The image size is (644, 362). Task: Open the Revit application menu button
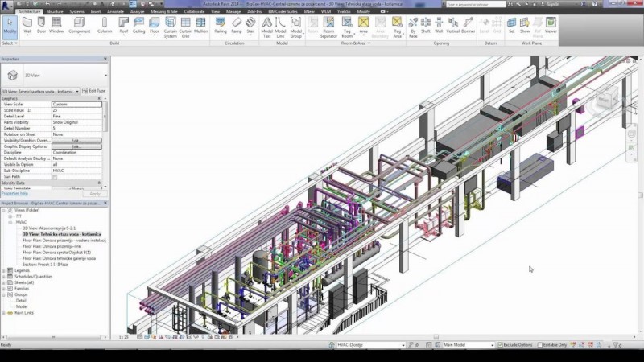coord(6,5)
